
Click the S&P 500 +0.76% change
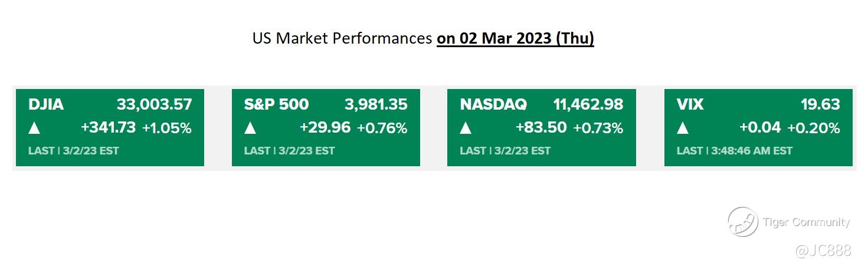(x=382, y=128)
